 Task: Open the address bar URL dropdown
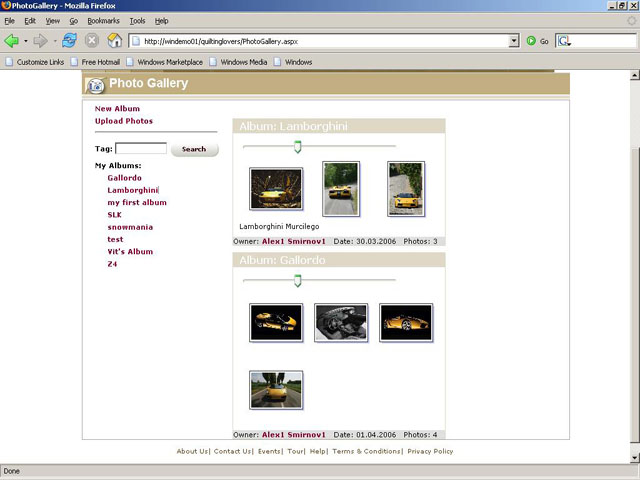[x=514, y=41]
